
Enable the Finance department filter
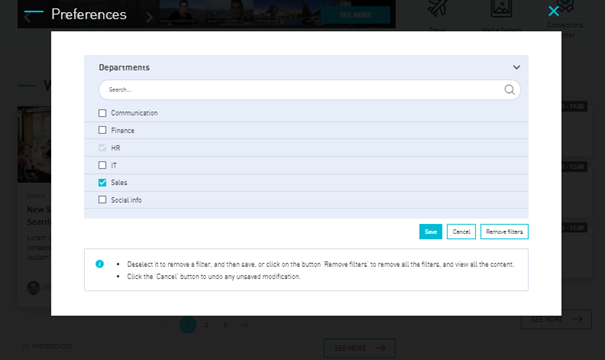click(102, 130)
